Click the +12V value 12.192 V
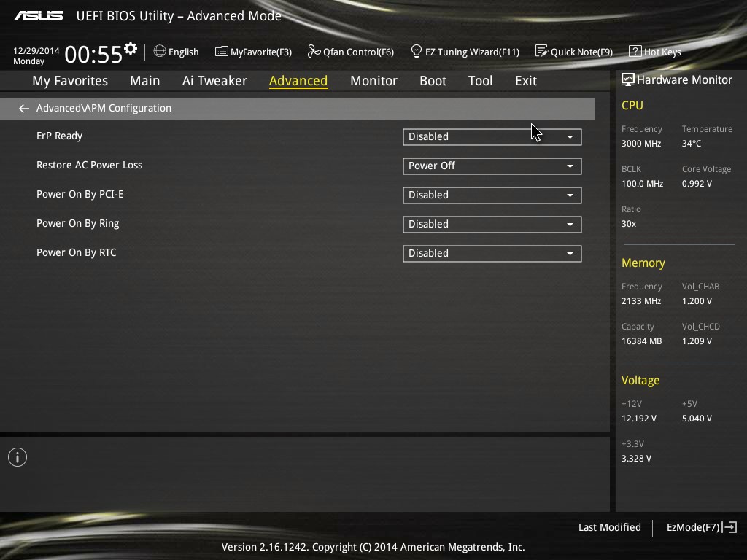Viewport: 747px width, 560px height. click(638, 419)
